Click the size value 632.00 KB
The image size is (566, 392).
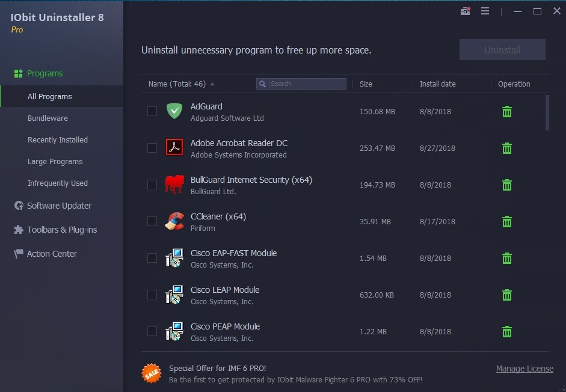pos(377,295)
